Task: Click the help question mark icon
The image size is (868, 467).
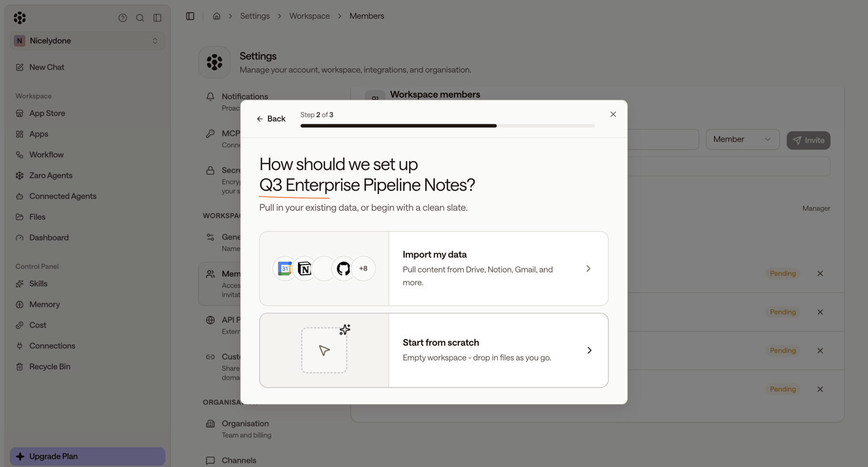Action: pos(122,18)
